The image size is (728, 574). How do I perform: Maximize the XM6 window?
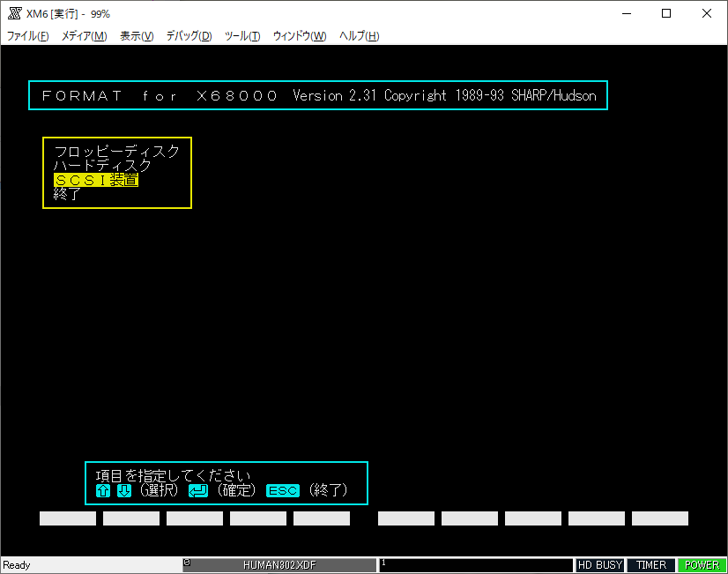[666, 13]
